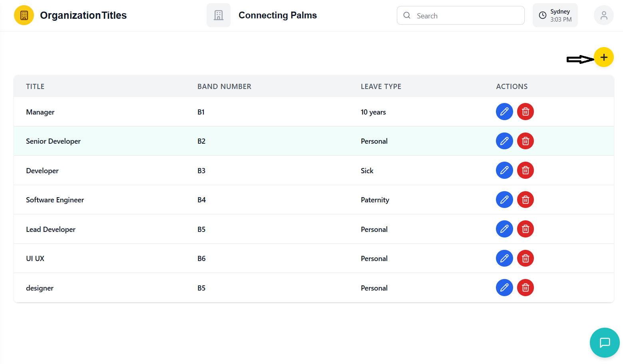Image resolution: width=623 pixels, height=364 pixels.
Task: Click the TITLE column header
Action: 35,87
